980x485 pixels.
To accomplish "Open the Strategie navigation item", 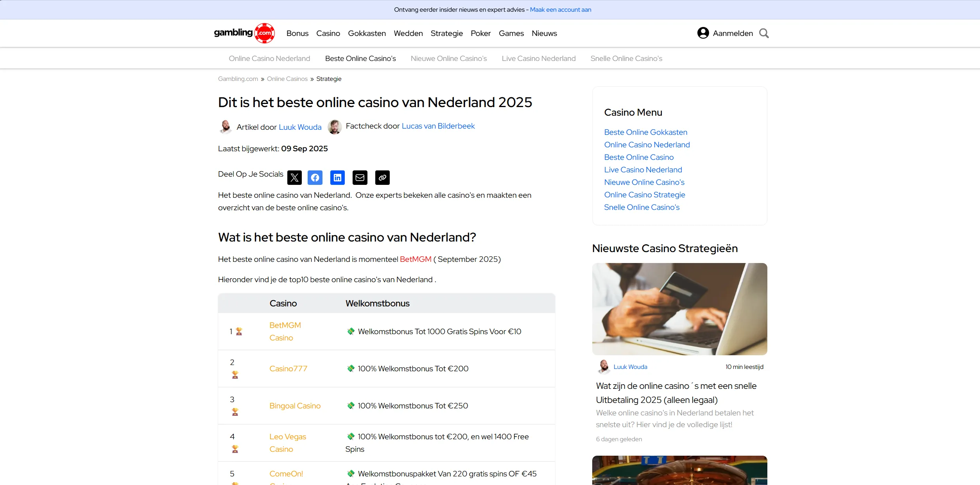I will point(446,33).
